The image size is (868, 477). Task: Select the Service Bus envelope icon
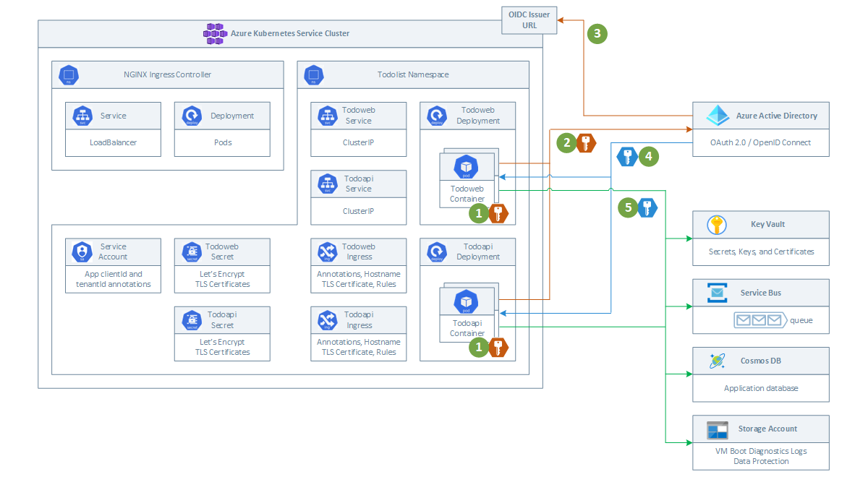[717, 293]
